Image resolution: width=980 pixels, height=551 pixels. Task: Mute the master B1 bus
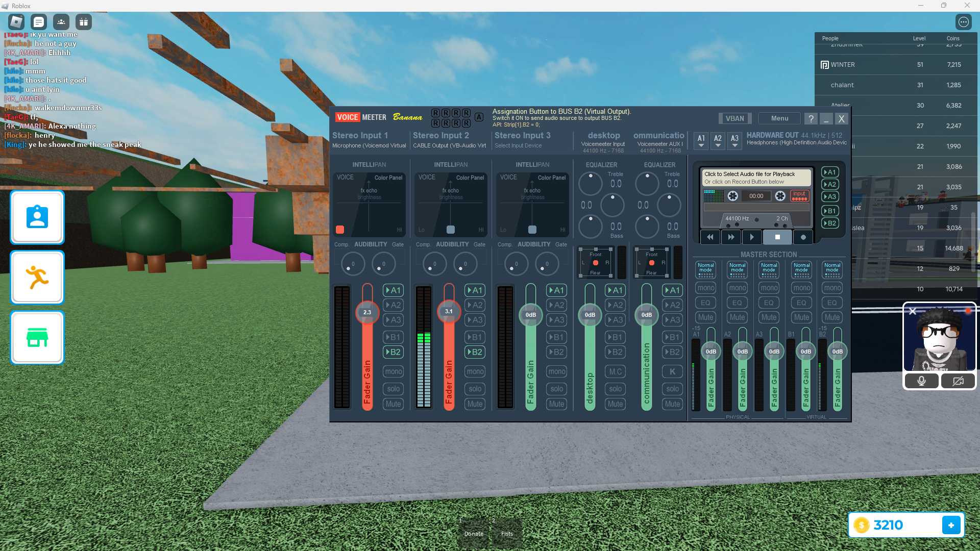801,317
